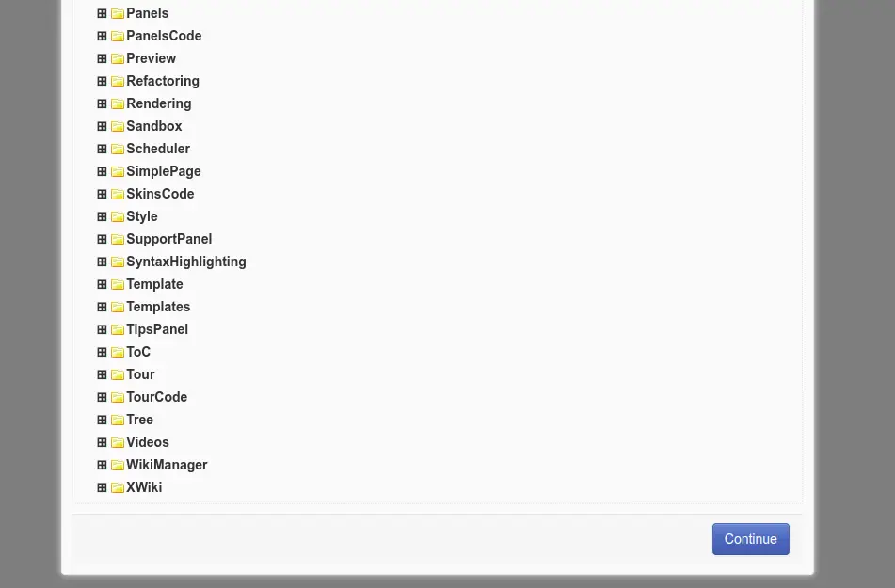Click the Sandbox folder icon
The image size is (895, 588).
[x=118, y=126]
